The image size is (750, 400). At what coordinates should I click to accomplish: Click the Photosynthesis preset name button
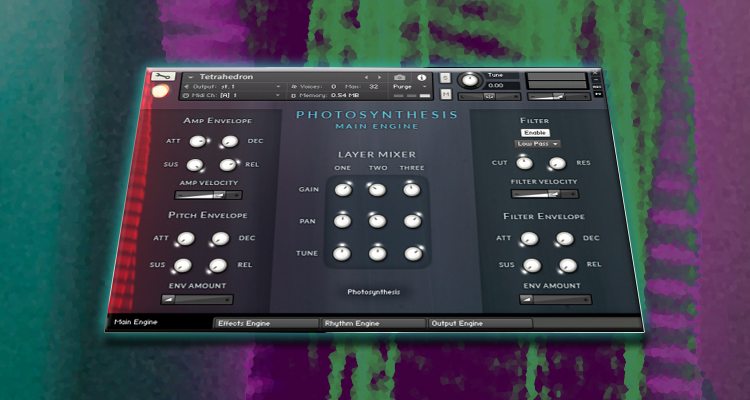click(x=374, y=292)
